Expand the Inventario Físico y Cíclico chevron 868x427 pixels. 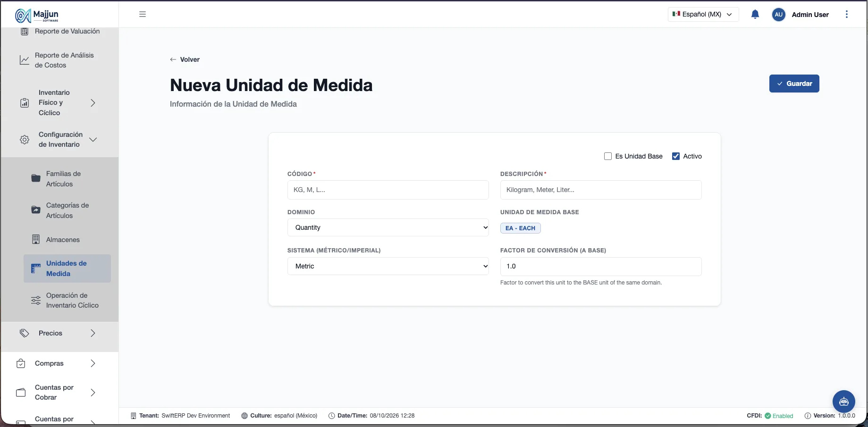tap(93, 103)
